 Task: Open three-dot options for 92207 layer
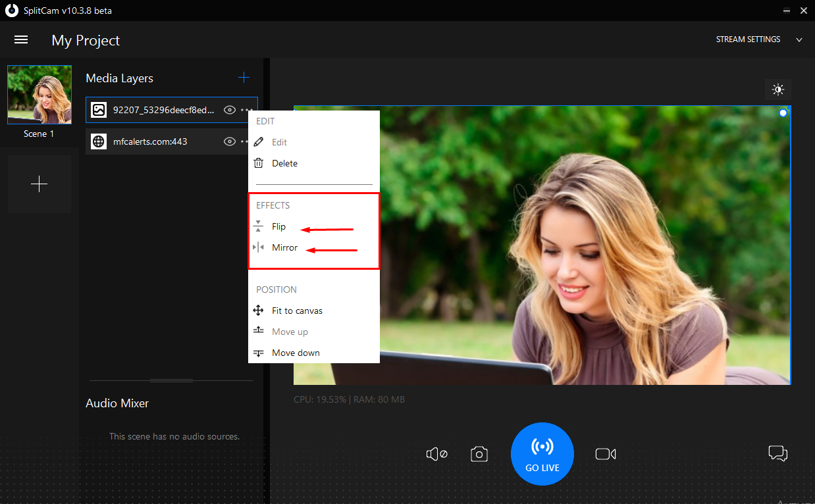coord(247,110)
